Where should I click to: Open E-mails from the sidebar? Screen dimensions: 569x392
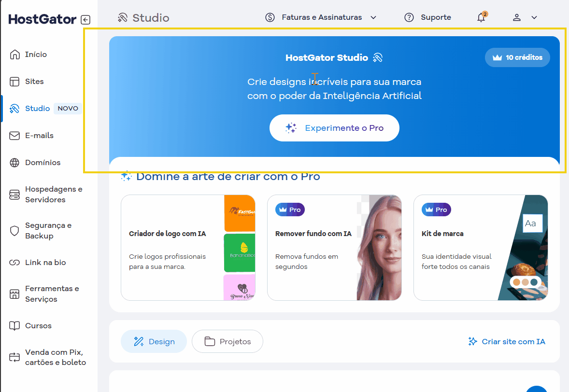point(39,136)
